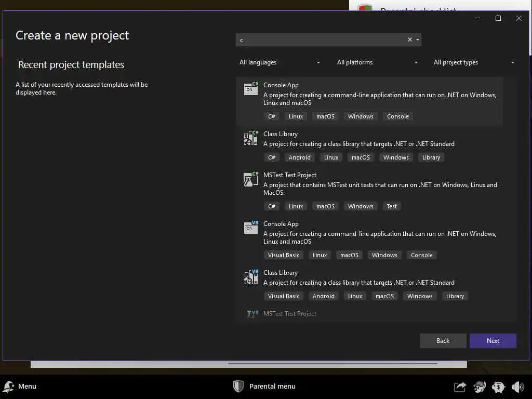Click the Android tag under VB Class Library
The height and width of the screenshot is (399, 532).
tap(323, 296)
